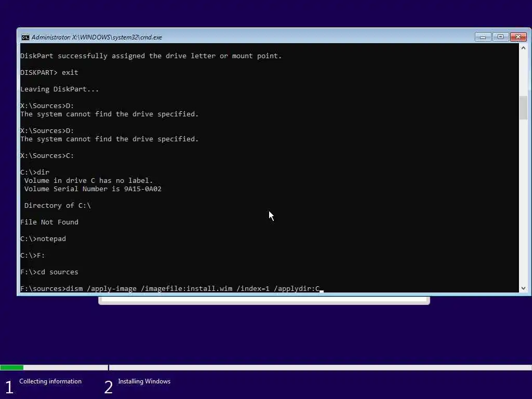The width and height of the screenshot is (532, 399).
Task: Click the scroll up arrow in console
Action: point(523,48)
